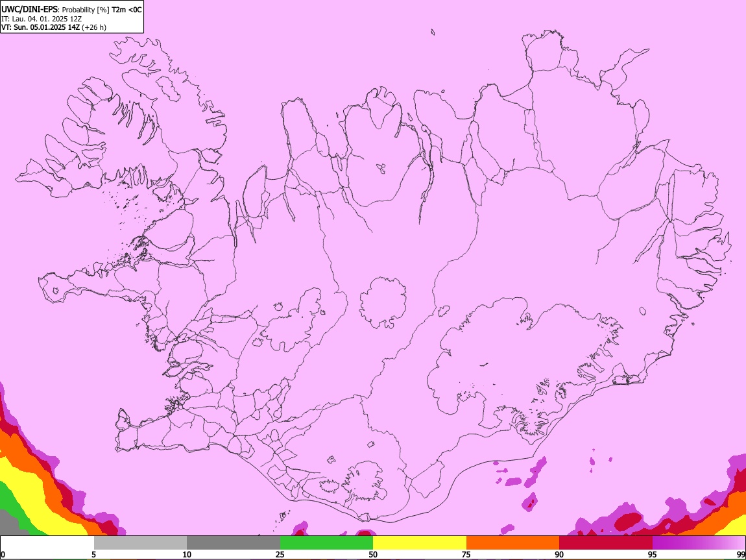746x560 pixels.
Task: Click the (+26 h) forecast offset text
Action: pyautogui.click(x=94, y=27)
